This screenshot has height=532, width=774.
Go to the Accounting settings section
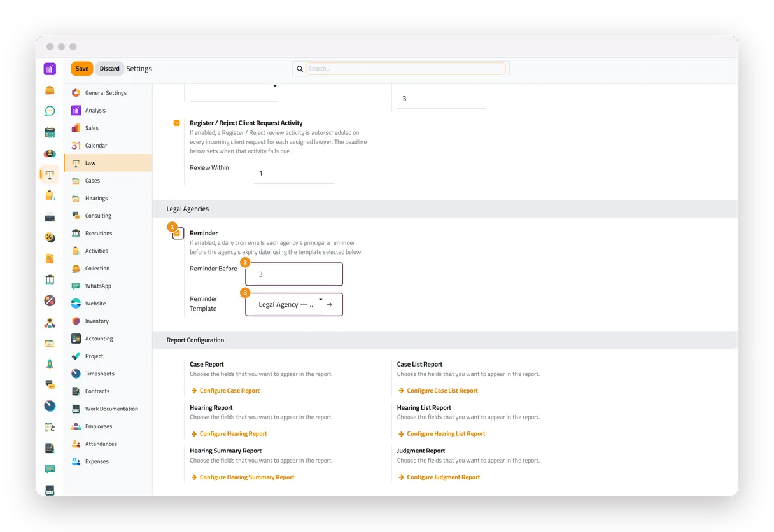[x=108, y=339]
